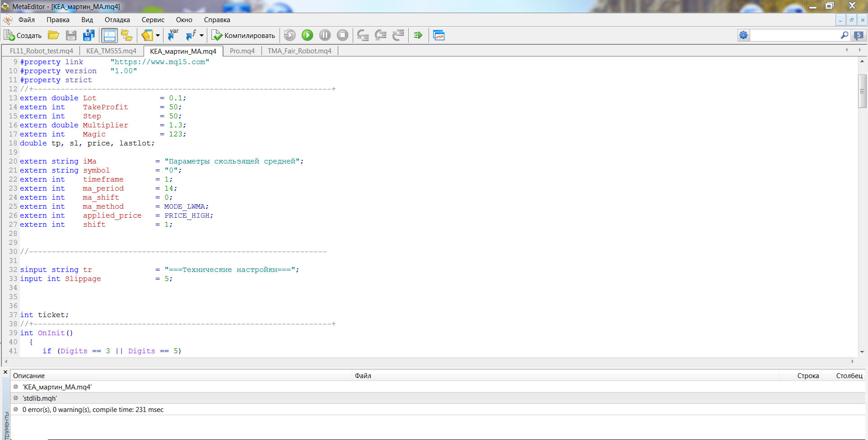Viewport: 868px width, 440px height.
Task: Click the green arrow profiling start icon
Action: pos(418,35)
